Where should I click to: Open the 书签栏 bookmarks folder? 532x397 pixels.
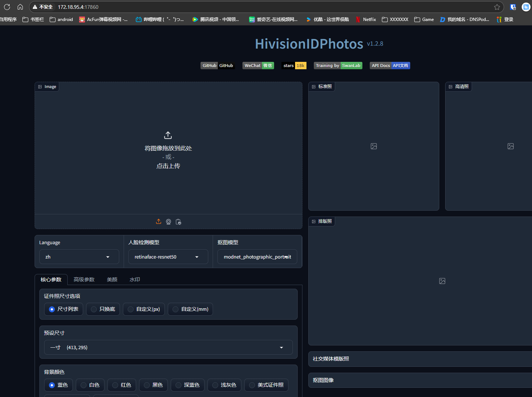coord(33,20)
